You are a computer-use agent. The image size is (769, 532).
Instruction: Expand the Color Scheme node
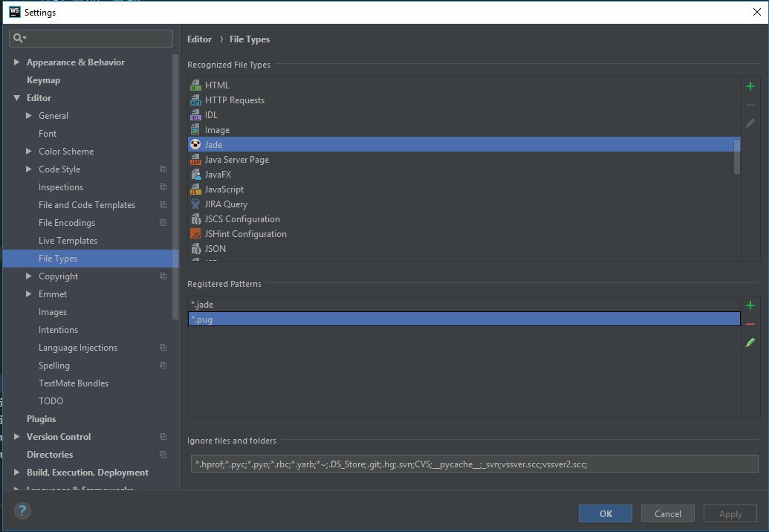coord(29,152)
